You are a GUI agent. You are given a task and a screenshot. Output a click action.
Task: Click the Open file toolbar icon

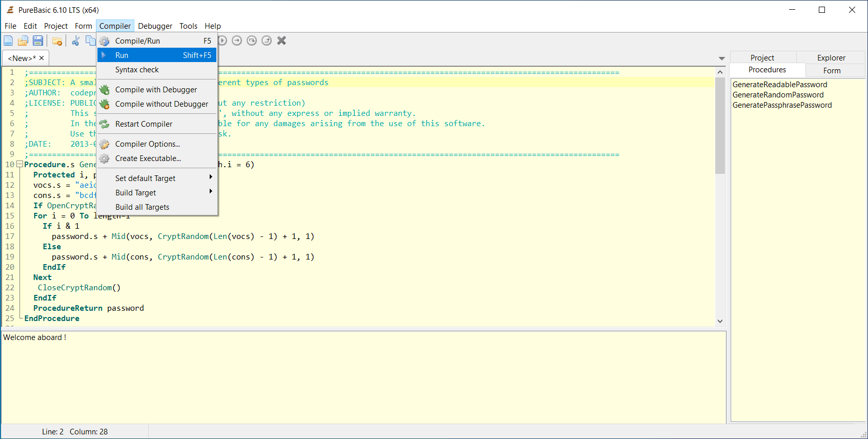(x=23, y=41)
